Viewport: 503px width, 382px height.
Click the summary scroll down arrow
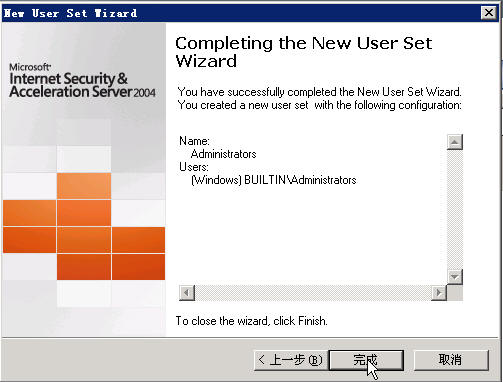coord(455,277)
